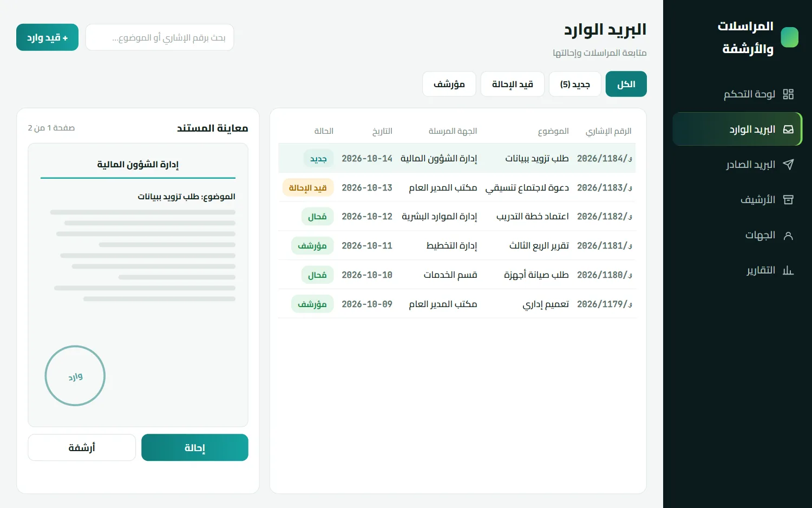The image size is (812, 508).
Task: Click the محال badge for reference 2026/1182
Action: (x=317, y=217)
